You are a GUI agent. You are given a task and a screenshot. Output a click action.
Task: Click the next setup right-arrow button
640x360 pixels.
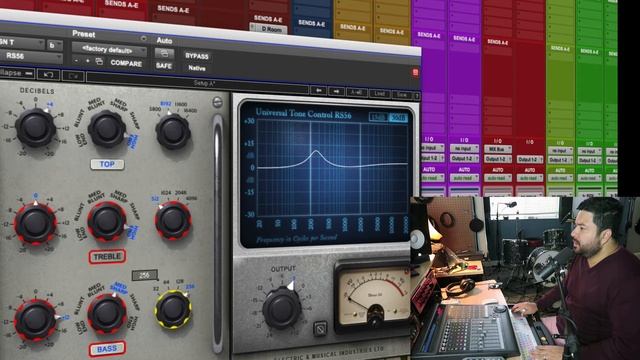pos(336,91)
